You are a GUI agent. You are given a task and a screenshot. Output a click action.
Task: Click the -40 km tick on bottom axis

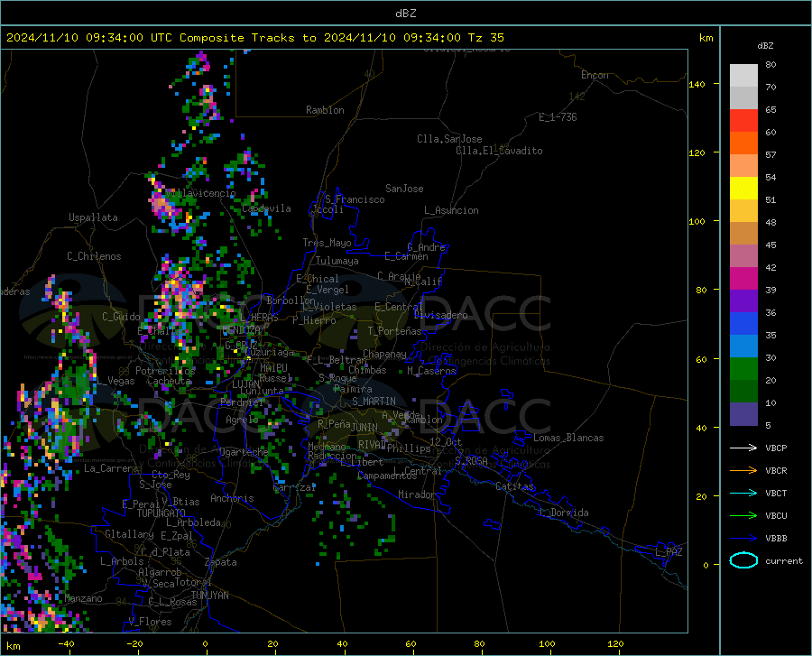tap(65, 643)
